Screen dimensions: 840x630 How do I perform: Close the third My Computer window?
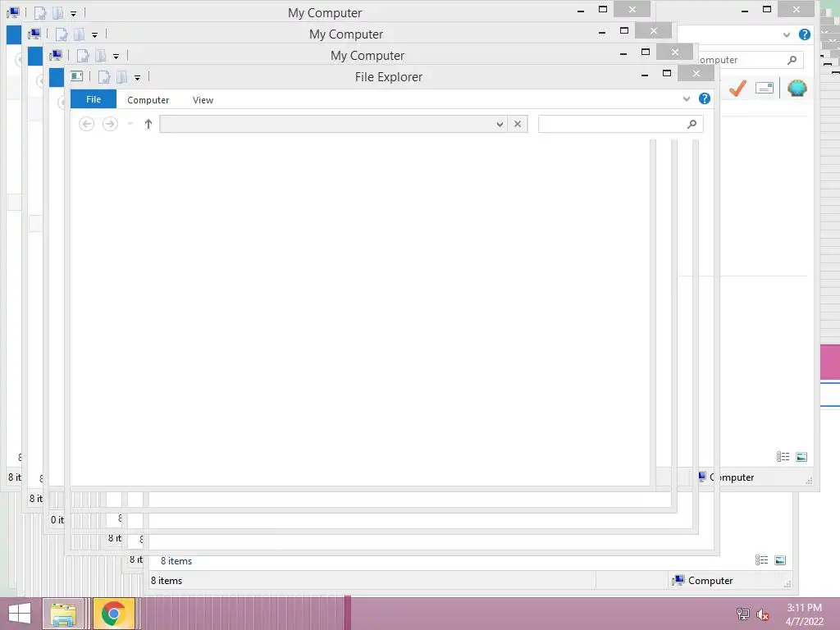point(674,52)
